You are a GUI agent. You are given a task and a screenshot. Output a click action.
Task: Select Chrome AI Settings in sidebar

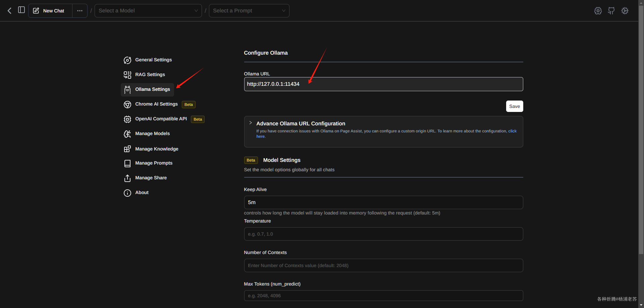tap(156, 104)
